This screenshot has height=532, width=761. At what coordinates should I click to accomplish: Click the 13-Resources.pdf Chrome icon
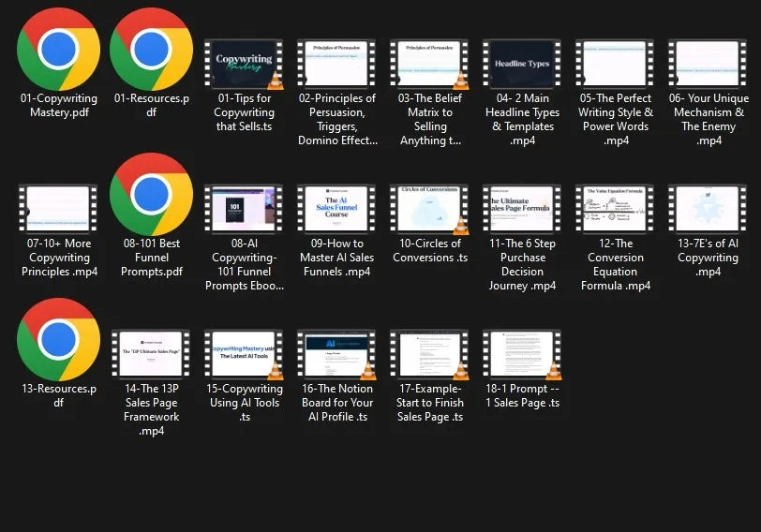pos(58,339)
